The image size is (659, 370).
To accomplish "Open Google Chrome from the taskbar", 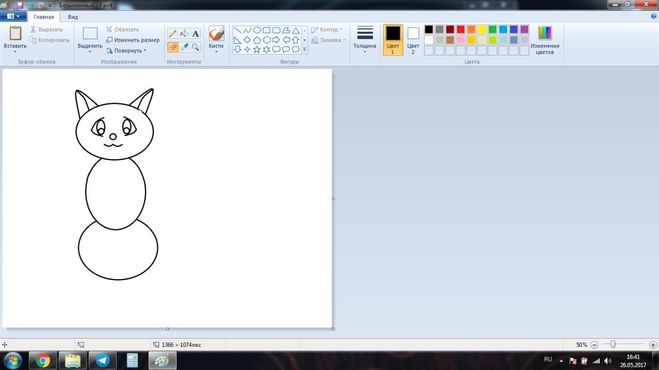I will pyautogui.click(x=42, y=360).
